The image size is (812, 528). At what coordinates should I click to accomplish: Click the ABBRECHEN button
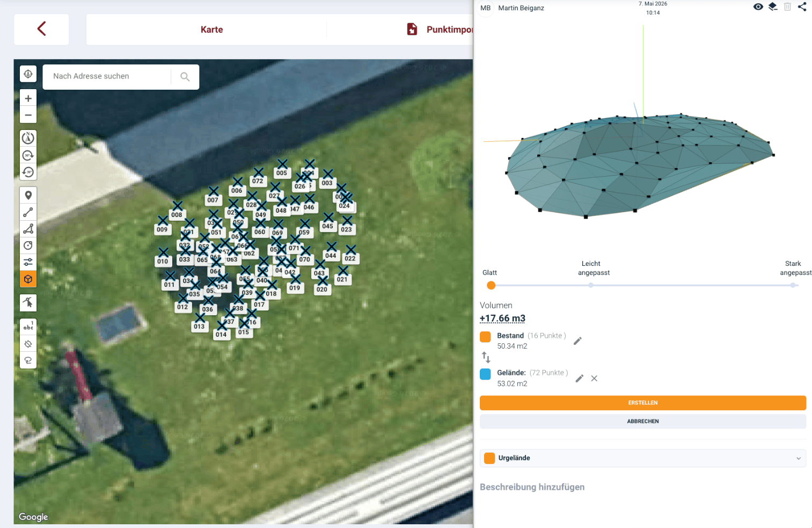[643, 421]
